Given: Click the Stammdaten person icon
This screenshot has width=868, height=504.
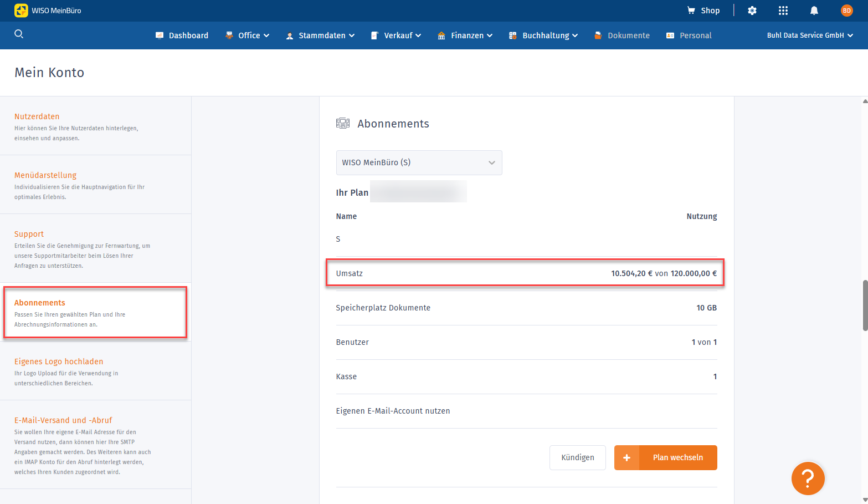Looking at the screenshot, I should tap(290, 35).
